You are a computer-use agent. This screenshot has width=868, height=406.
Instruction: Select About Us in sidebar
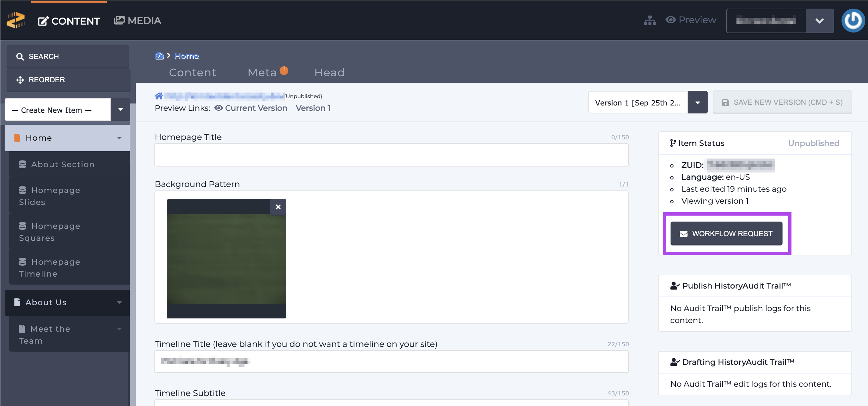[x=67, y=303]
